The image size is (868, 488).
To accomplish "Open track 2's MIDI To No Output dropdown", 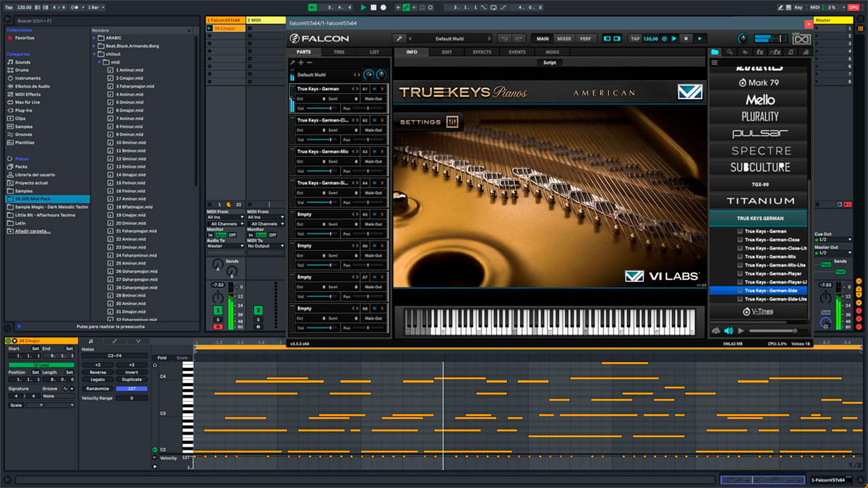I will click(265, 246).
